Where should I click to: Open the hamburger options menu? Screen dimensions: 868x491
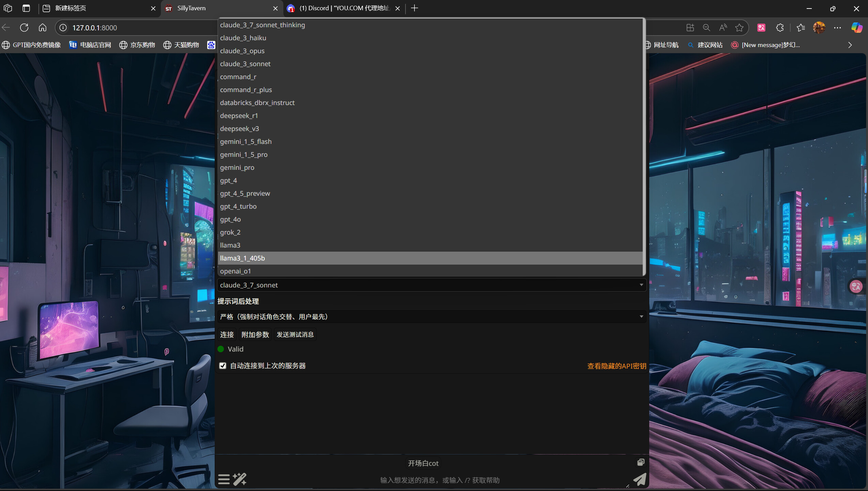pyautogui.click(x=224, y=479)
